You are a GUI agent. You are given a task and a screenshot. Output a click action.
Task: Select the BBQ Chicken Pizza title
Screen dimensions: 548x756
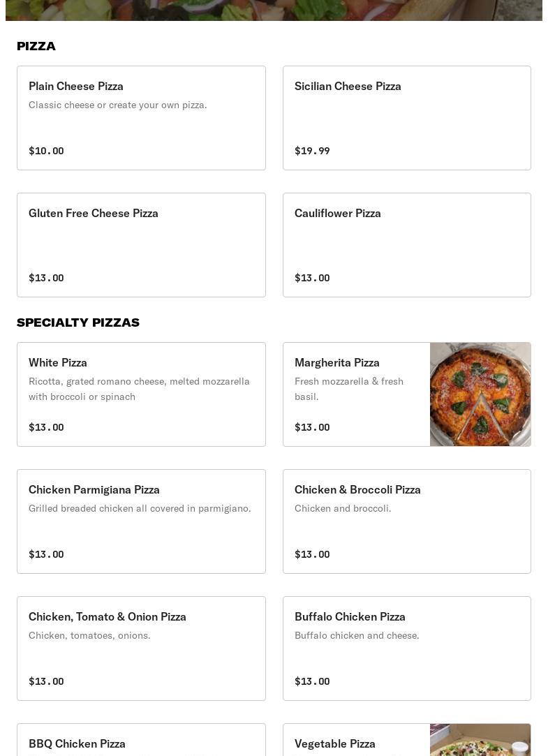pos(77,743)
